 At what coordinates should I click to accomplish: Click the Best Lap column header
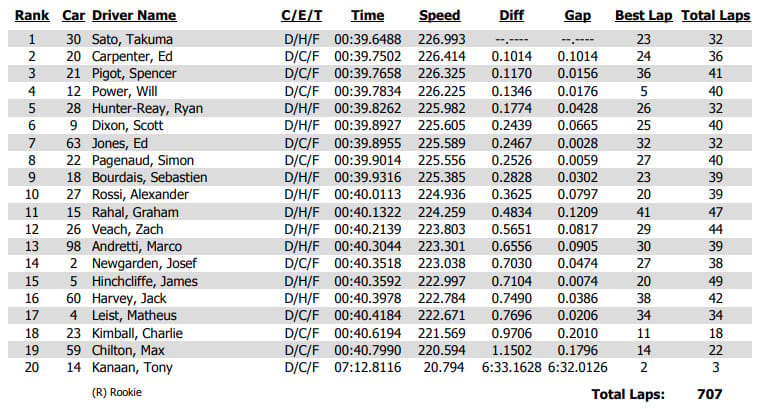click(644, 16)
